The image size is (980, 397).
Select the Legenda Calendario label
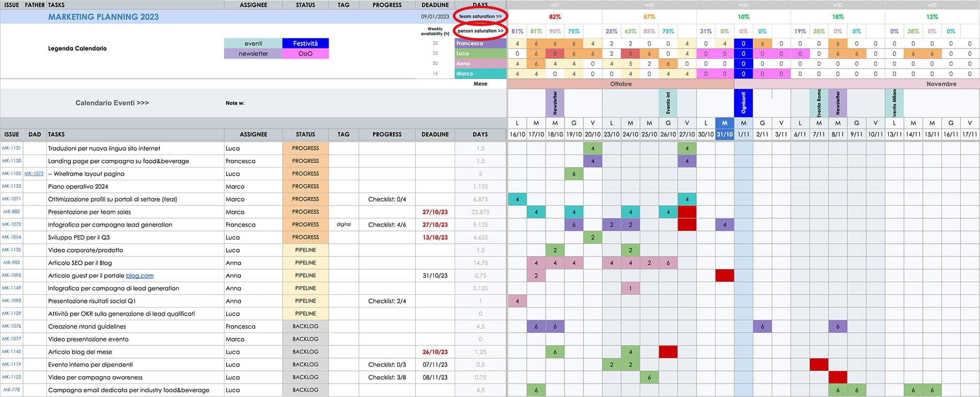(77, 49)
